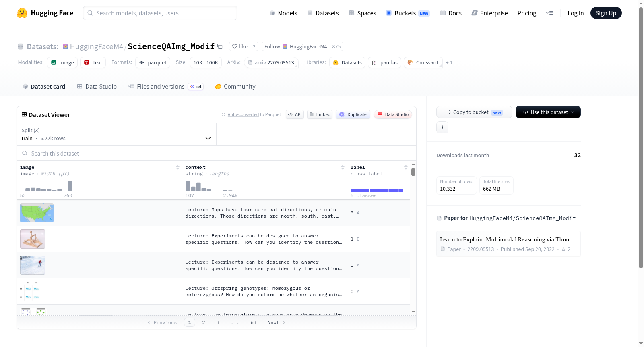Click the Embed button
Image resolution: width=644 pixels, height=347 pixels.
tap(320, 114)
